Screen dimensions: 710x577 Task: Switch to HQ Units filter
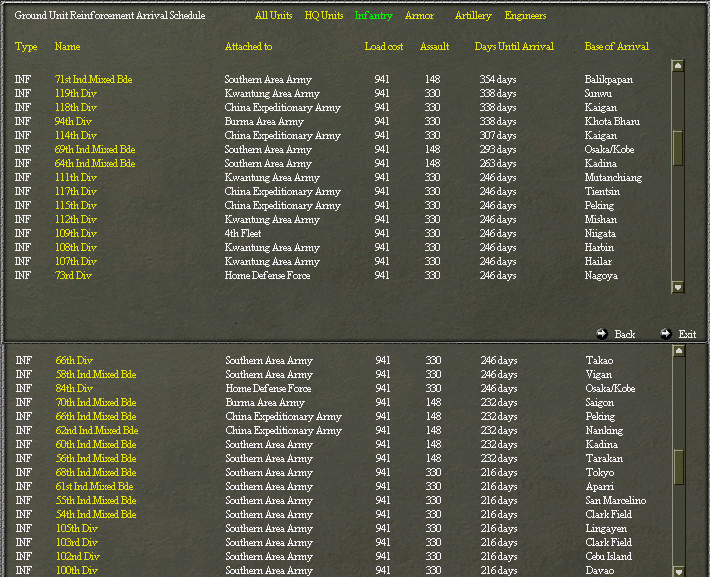pos(324,15)
